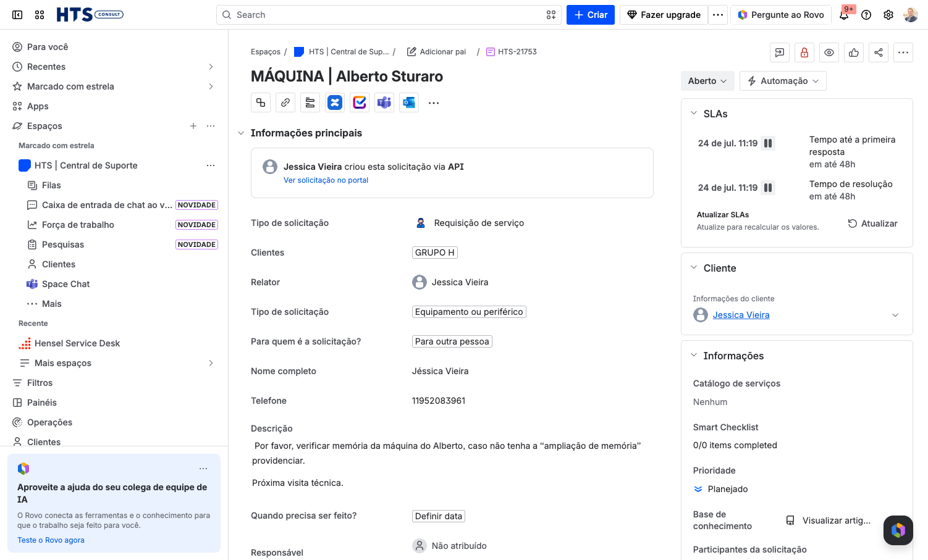Click the Criar button
Viewport: 928px width, 560px height.
coord(591,15)
